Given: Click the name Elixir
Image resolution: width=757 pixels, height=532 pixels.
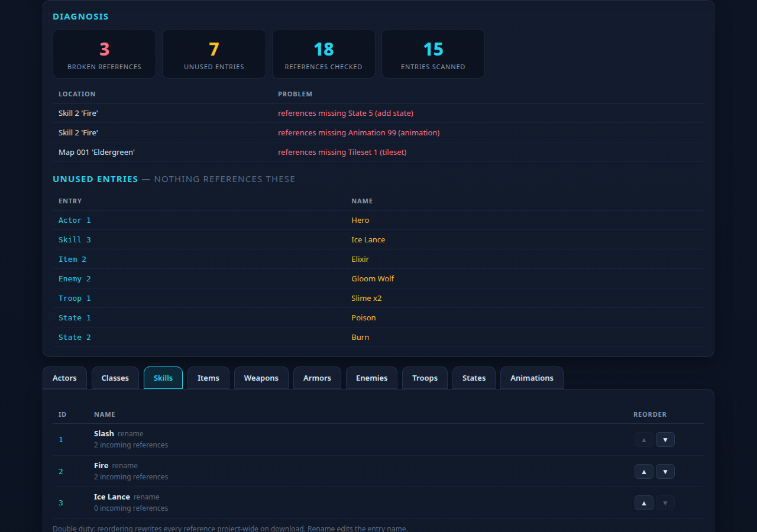Looking at the screenshot, I should [x=360, y=259].
